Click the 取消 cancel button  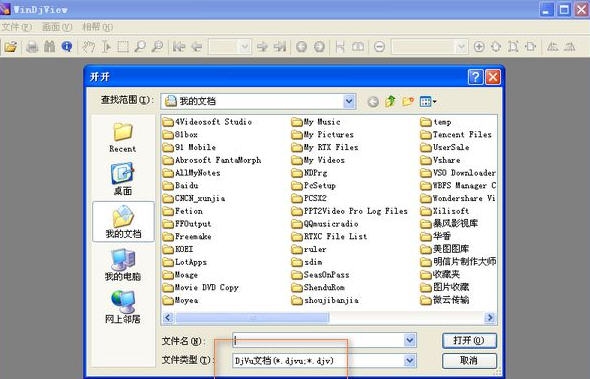tap(469, 361)
